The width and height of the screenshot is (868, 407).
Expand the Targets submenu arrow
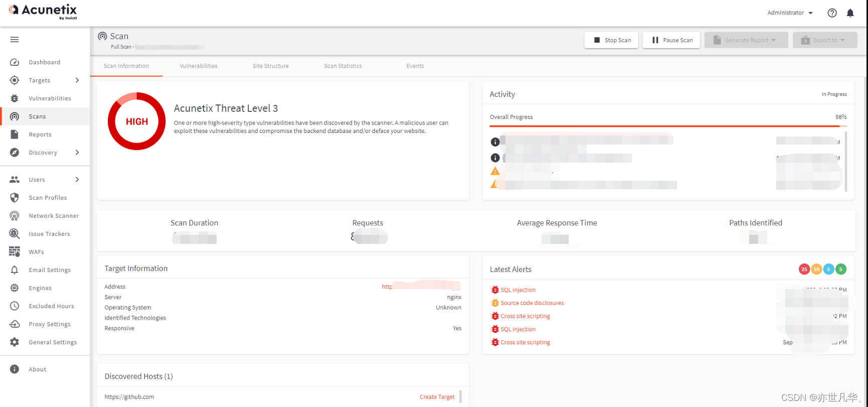77,80
